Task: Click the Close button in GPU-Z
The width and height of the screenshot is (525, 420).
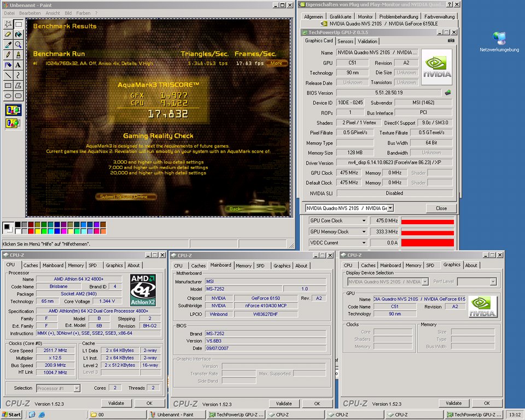Action: pos(441,208)
